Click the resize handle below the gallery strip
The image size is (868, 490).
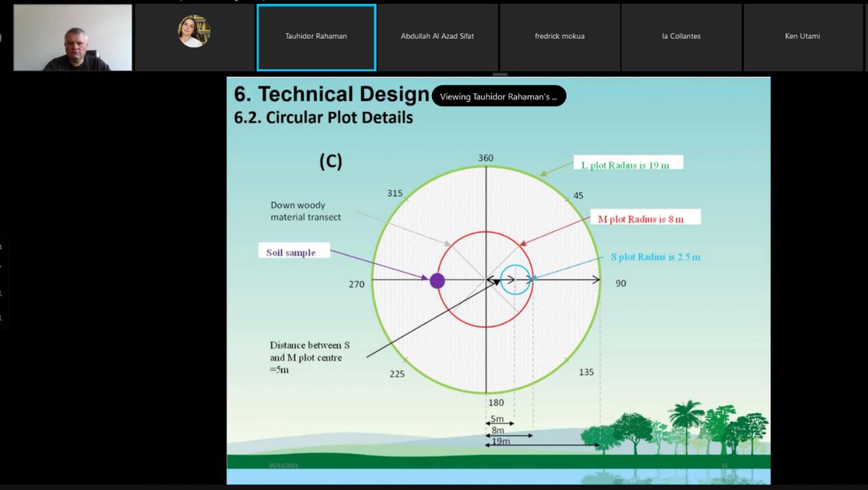coord(500,74)
